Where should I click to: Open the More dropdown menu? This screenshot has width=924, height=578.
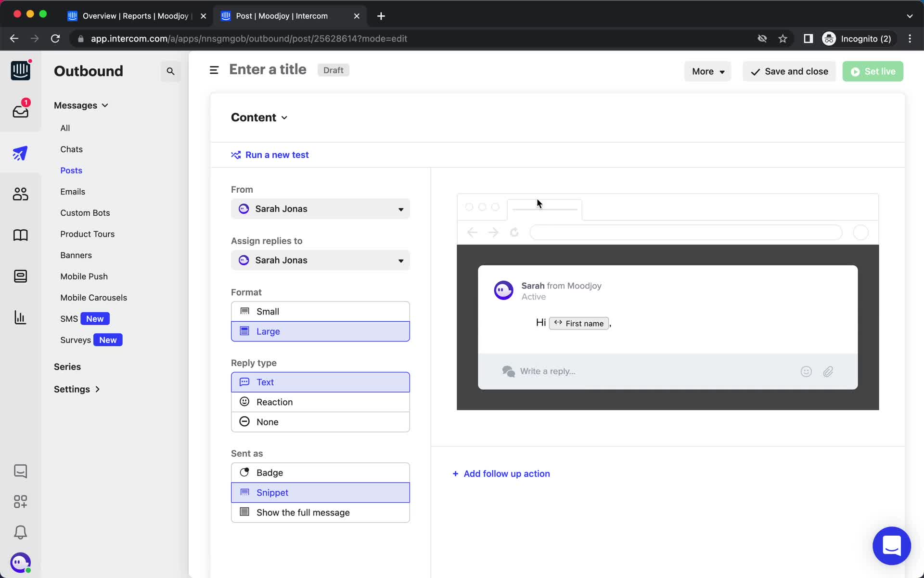pyautogui.click(x=707, y=71)
